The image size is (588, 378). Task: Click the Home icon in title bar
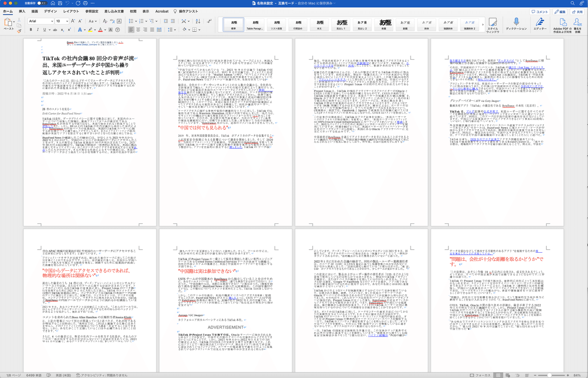(52, 3)
